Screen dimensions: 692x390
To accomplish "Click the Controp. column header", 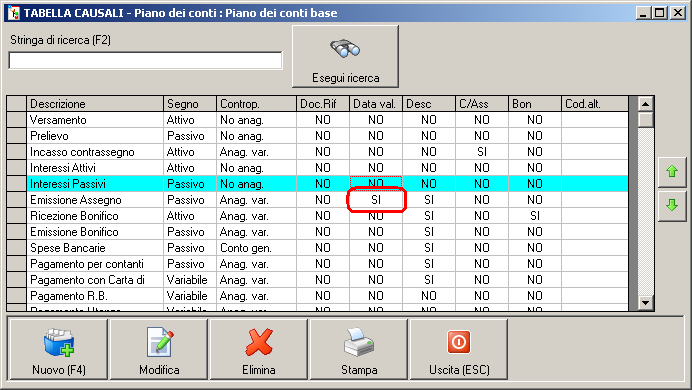I will [256, 104].
